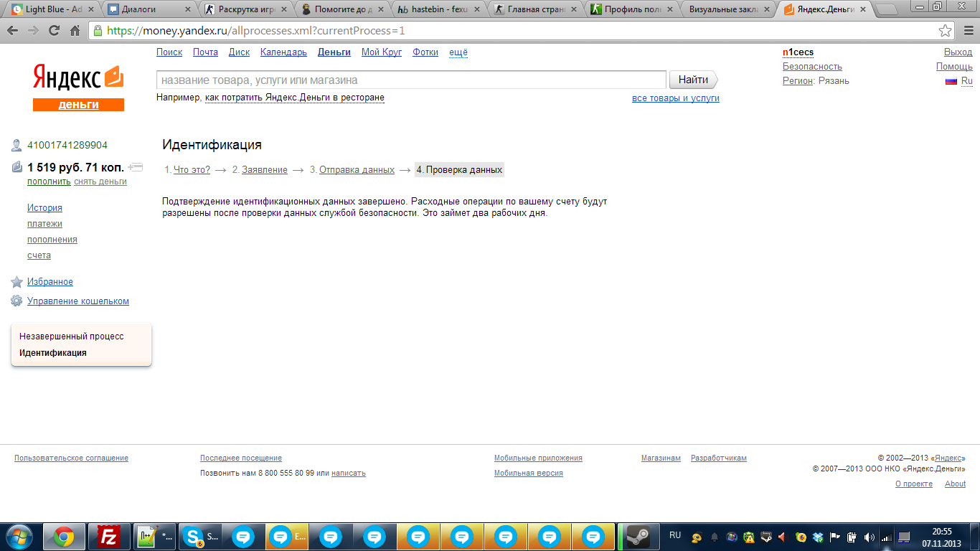The height and width of the screenshot is (551, 980).
Task: Click the Выход logout link
Action: click(x=958, y=52)
